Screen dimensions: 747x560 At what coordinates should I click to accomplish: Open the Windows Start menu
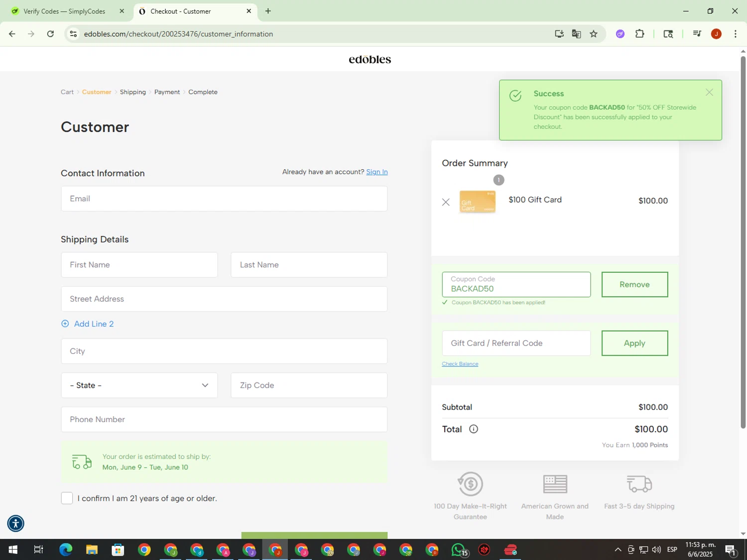(13, 550)
